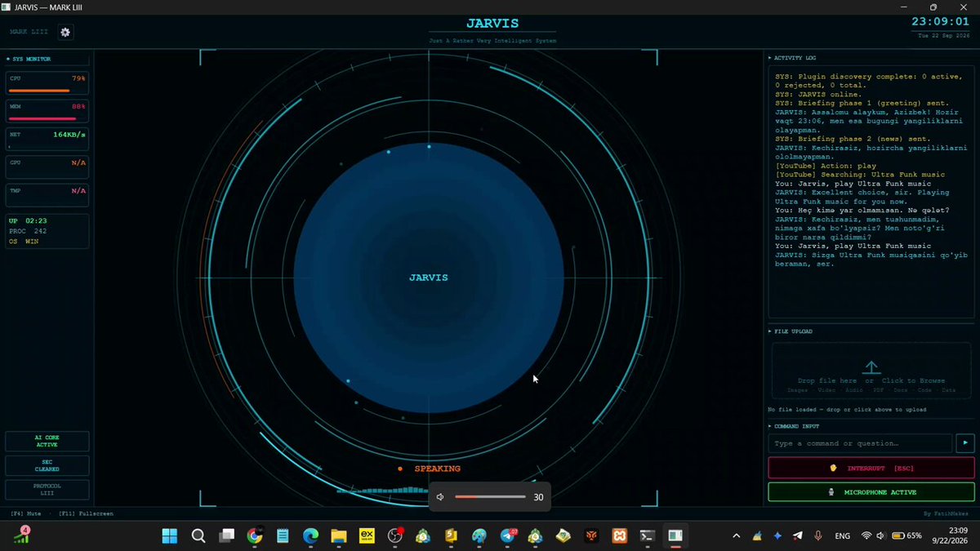
Task: Click the PROTOCOL LIII status box
Action: (47, 490)
